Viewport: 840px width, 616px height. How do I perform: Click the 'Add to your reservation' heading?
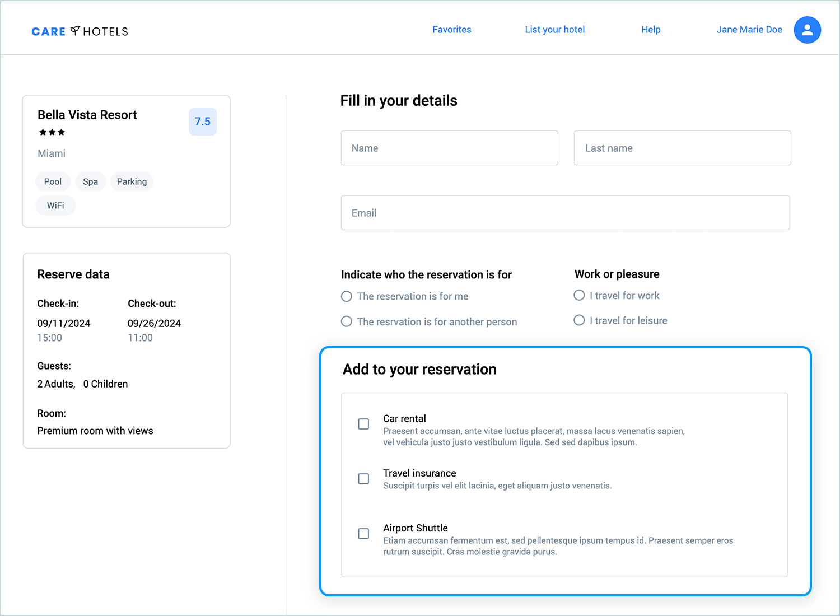[420, 370]
